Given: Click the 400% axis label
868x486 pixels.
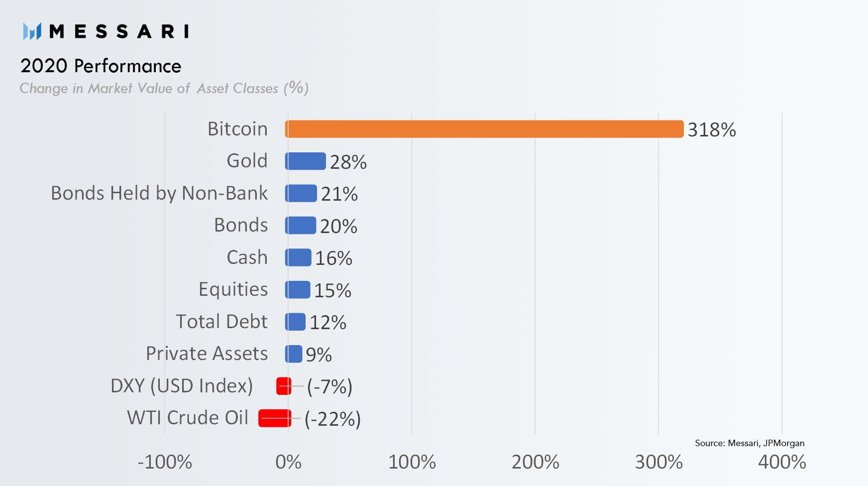Looking at the screenshot, I should 781,462.
